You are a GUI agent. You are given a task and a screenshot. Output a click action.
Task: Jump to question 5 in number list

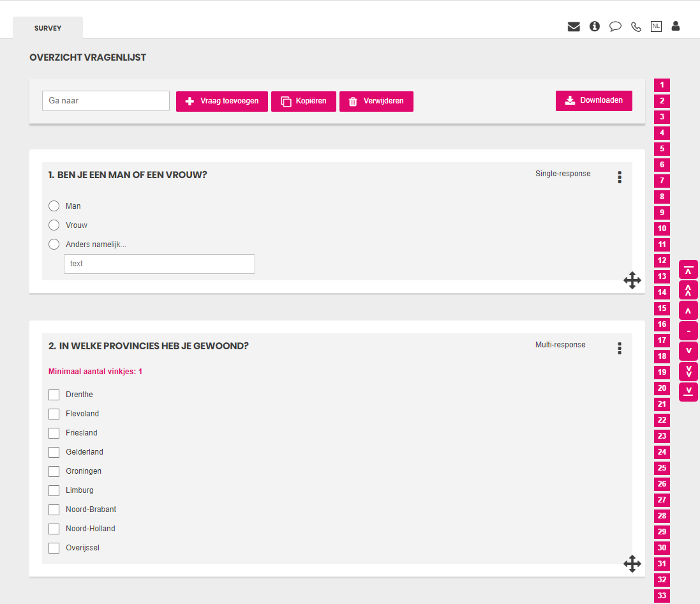(662, 149)
